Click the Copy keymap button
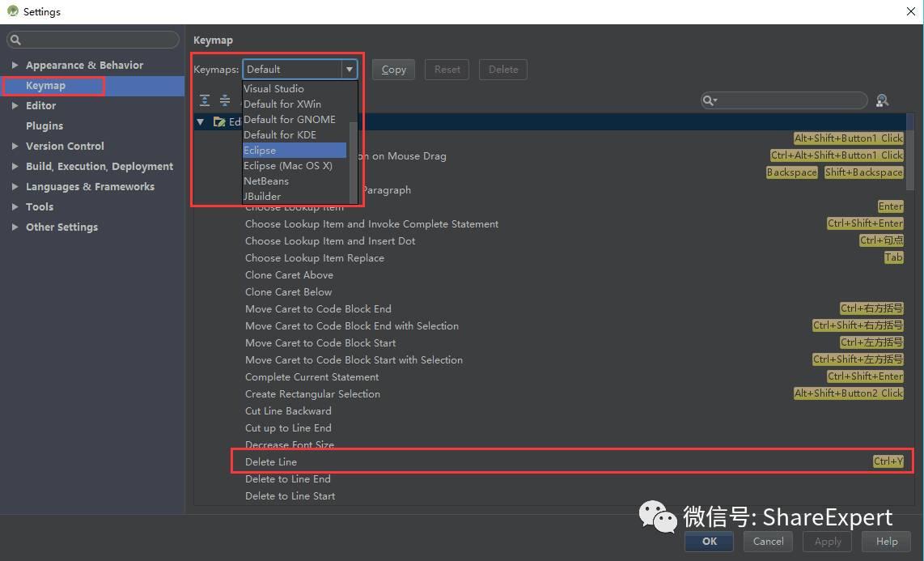 [394, 70]
